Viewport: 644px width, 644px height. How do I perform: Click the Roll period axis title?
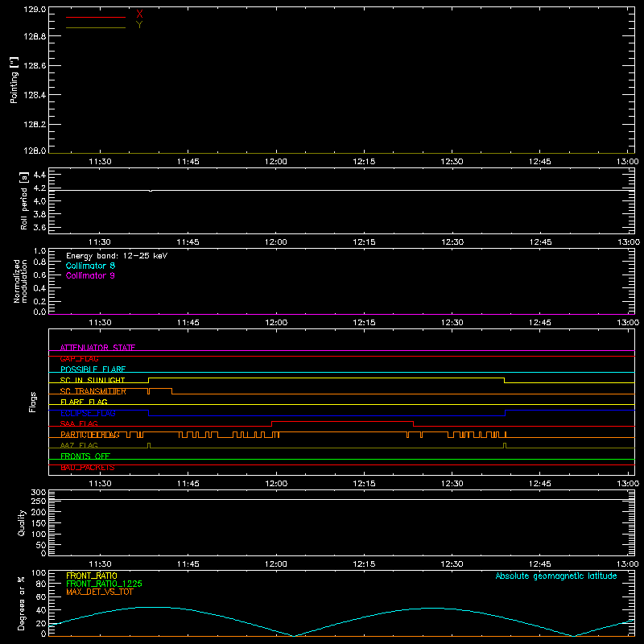pos(24,200)
